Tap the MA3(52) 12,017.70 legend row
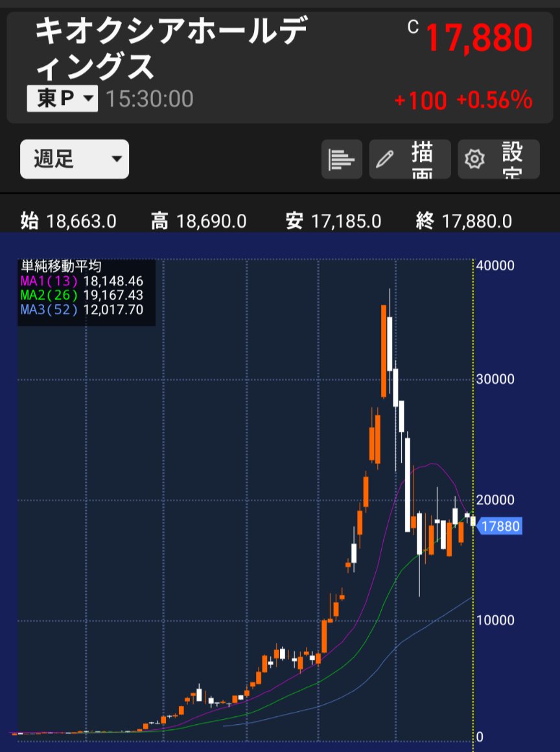The height and width of the screenshot is (752, 560). [82, 310]
